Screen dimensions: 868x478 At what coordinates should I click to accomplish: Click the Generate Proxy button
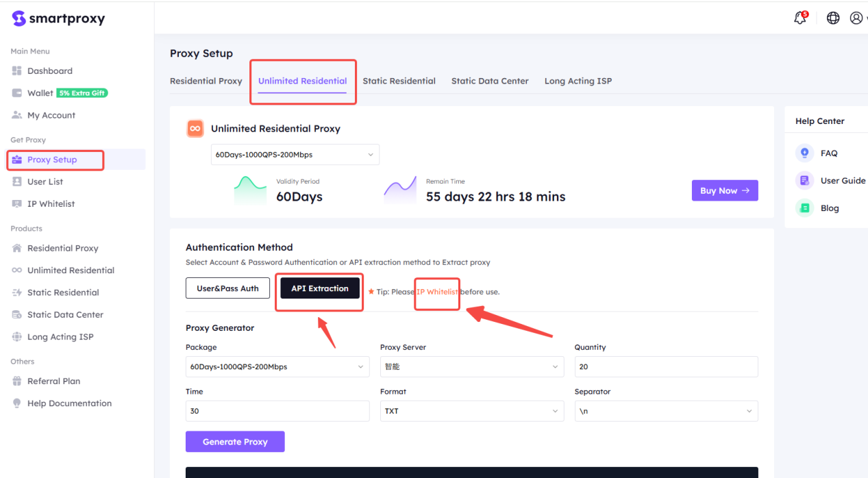(x=235, y=442)
